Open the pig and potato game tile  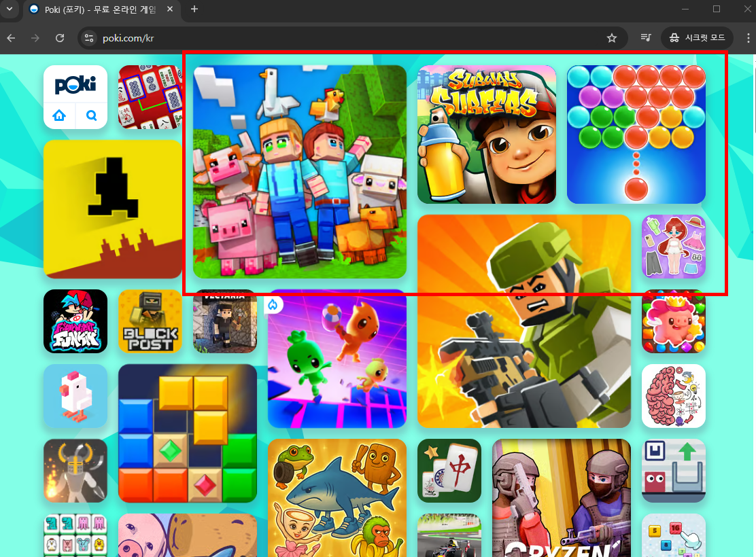tap(188, 535)
